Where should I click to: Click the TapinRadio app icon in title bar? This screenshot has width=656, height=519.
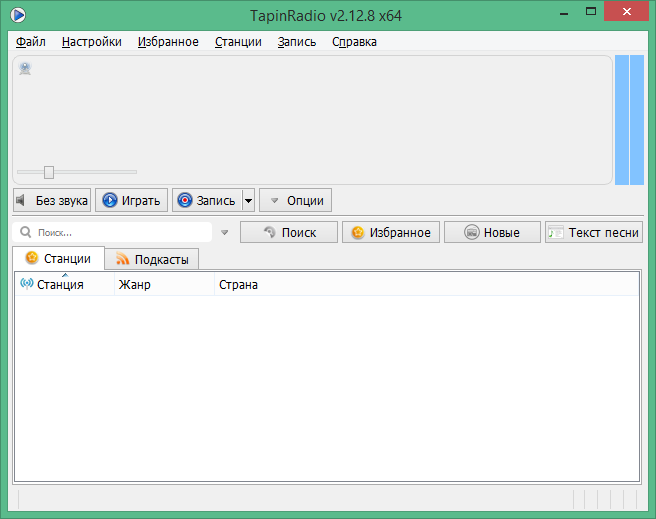17,15
